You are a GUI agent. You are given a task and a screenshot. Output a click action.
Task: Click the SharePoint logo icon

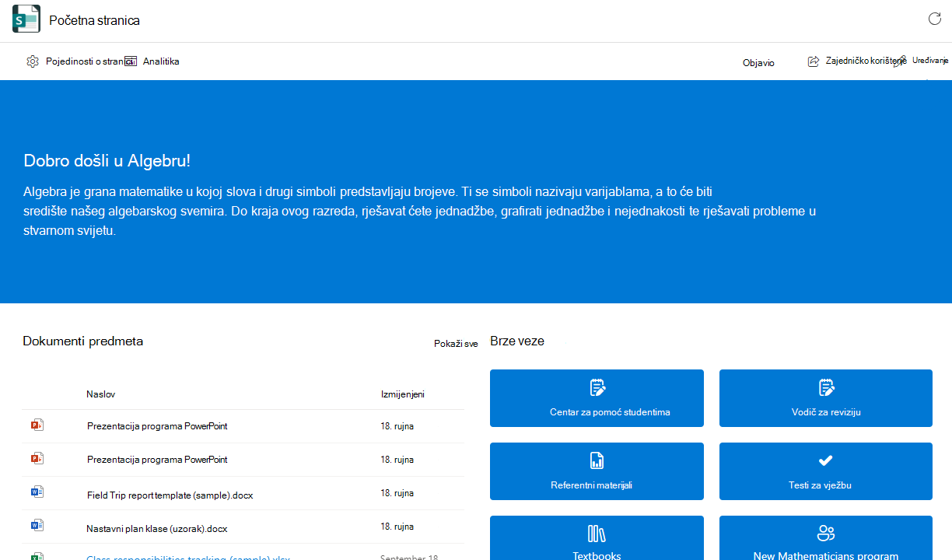click(26, 19)
